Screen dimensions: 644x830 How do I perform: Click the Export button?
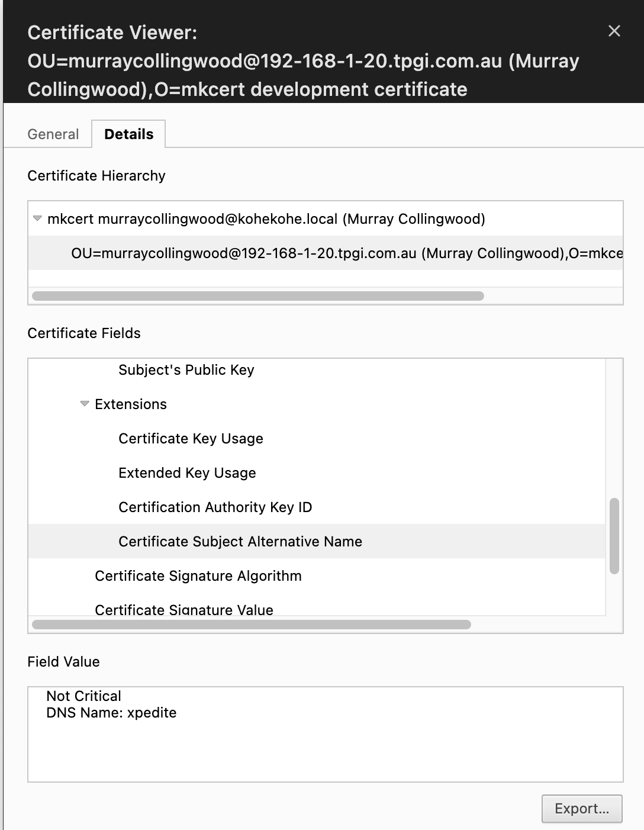click(x=581, y=809)
